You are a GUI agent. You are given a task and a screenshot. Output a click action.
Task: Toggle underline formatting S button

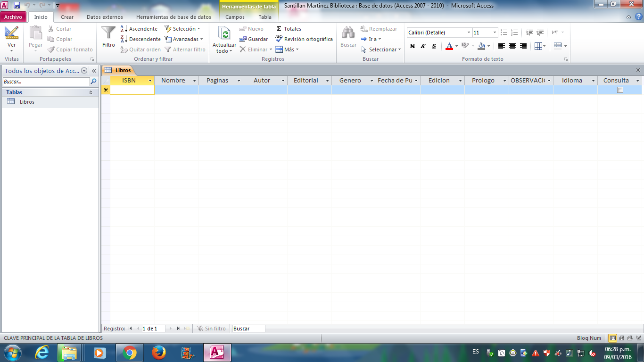(x=434, y=46)
